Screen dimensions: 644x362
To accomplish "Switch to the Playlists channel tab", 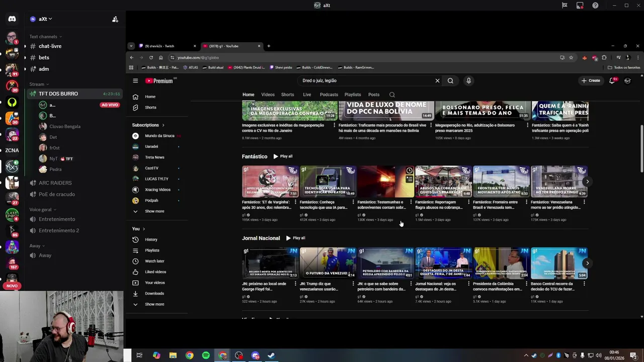I will (353, 95).
